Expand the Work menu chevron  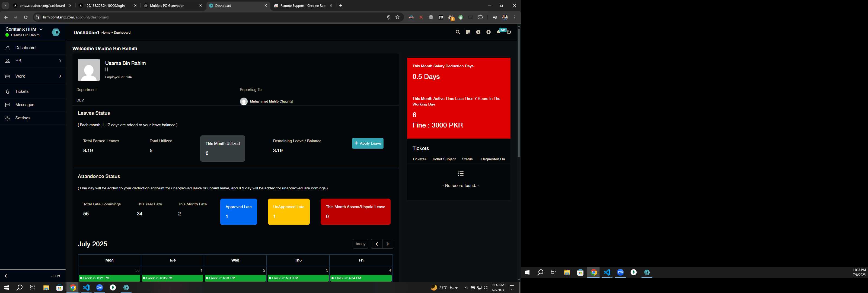pos(60,76)
